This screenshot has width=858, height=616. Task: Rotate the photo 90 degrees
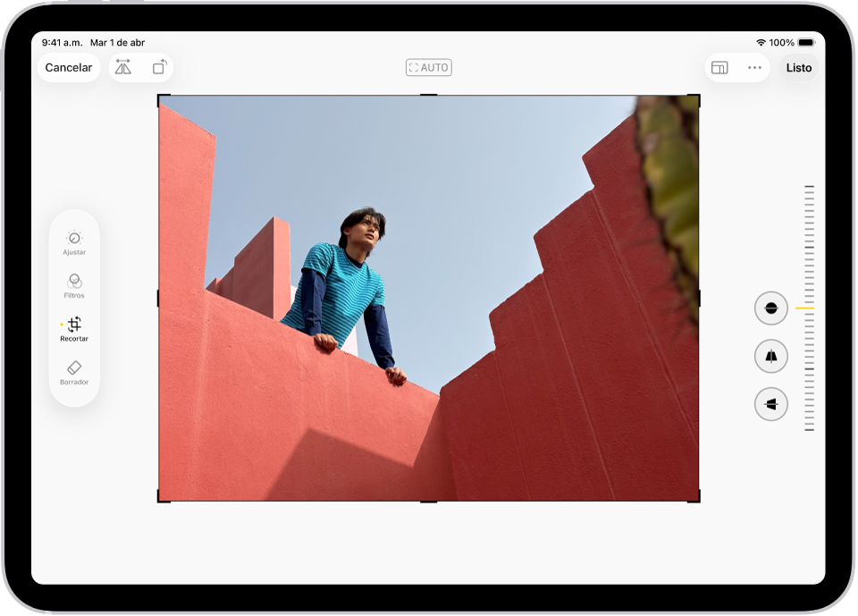pos(161,67)
